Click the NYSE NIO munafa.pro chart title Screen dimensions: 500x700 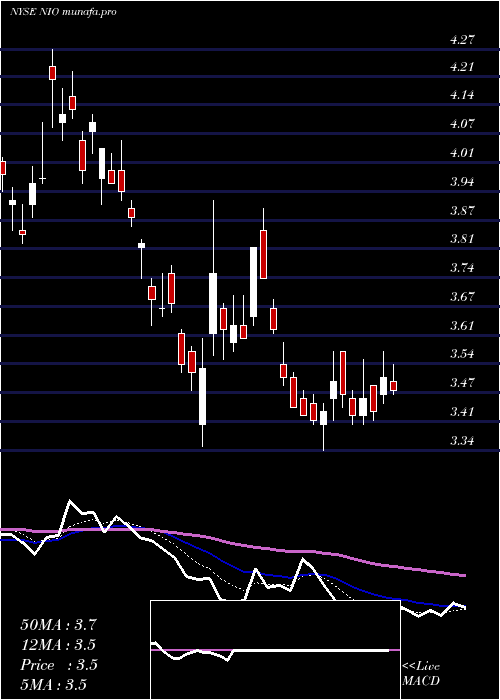click(63, 12)
